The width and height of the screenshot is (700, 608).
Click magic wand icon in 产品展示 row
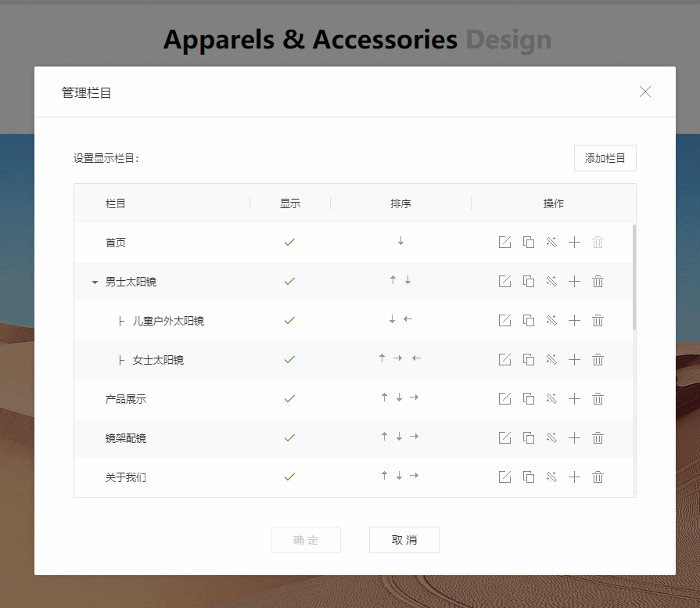(x=551, y=398)
